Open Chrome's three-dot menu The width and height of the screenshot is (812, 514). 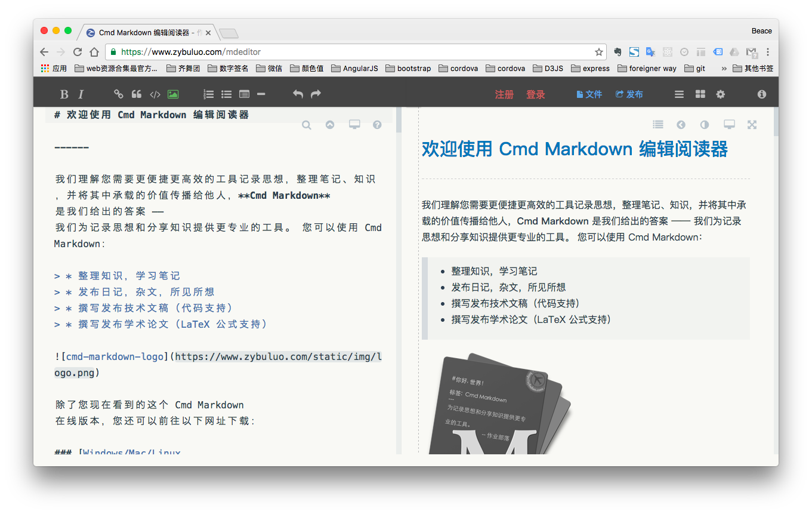(768, 52)
